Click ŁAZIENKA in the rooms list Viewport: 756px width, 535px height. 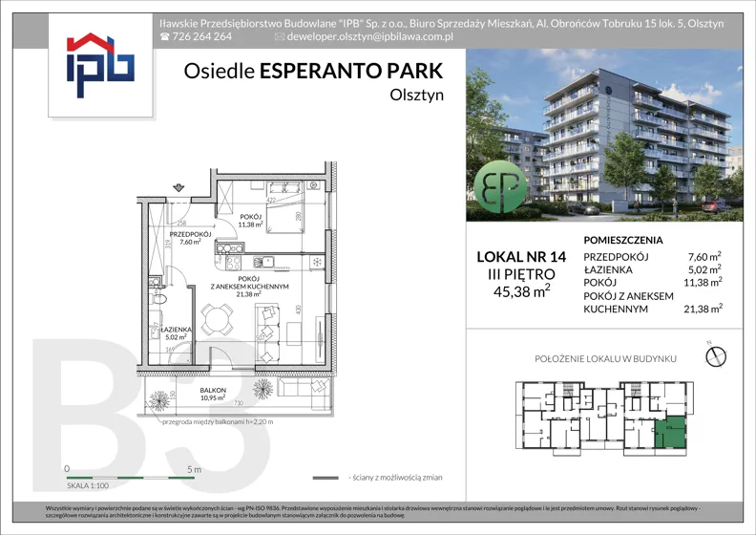[607, 269]
